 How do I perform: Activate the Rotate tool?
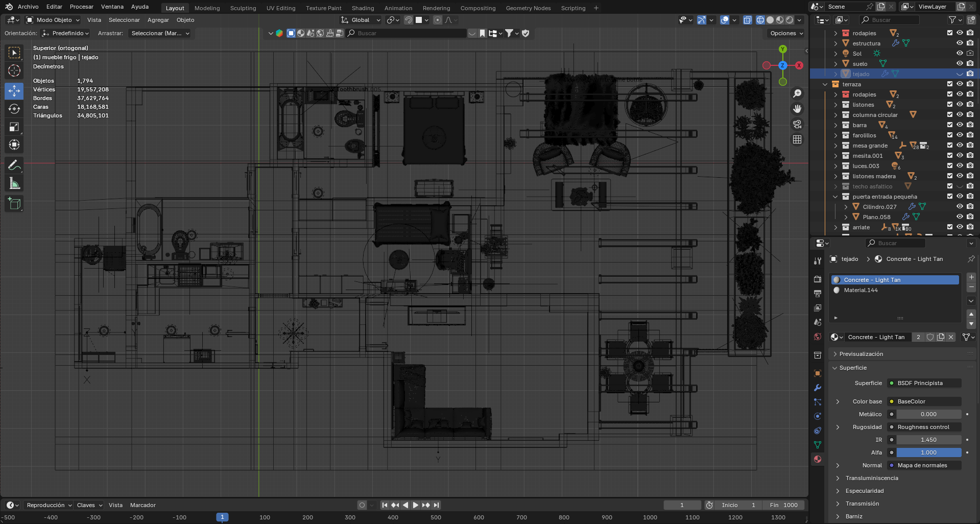tap(14, 109)
